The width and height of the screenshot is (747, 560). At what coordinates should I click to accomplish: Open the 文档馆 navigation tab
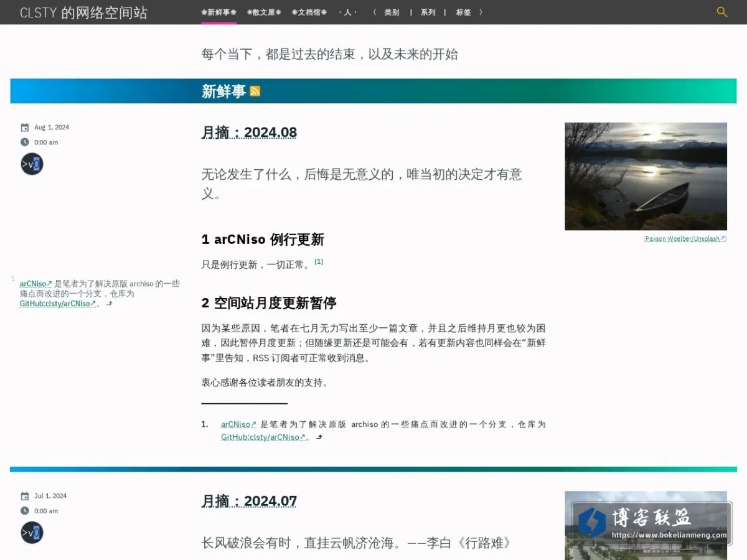point(309,12)
